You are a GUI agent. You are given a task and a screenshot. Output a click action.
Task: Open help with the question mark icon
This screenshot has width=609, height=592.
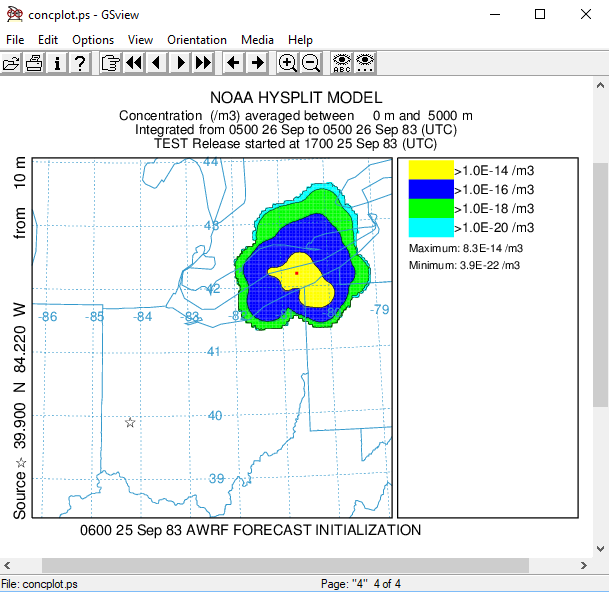(x=80, y=63)
